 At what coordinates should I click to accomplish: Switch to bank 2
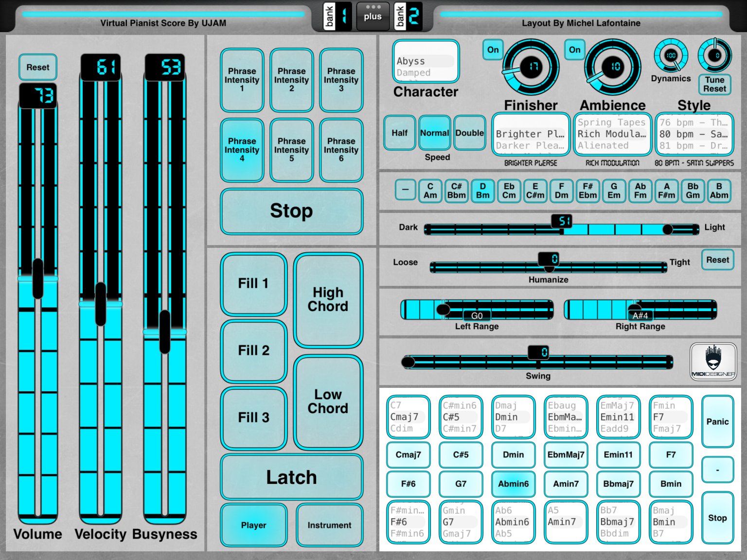pyautogui.click(x=408, y=17)
